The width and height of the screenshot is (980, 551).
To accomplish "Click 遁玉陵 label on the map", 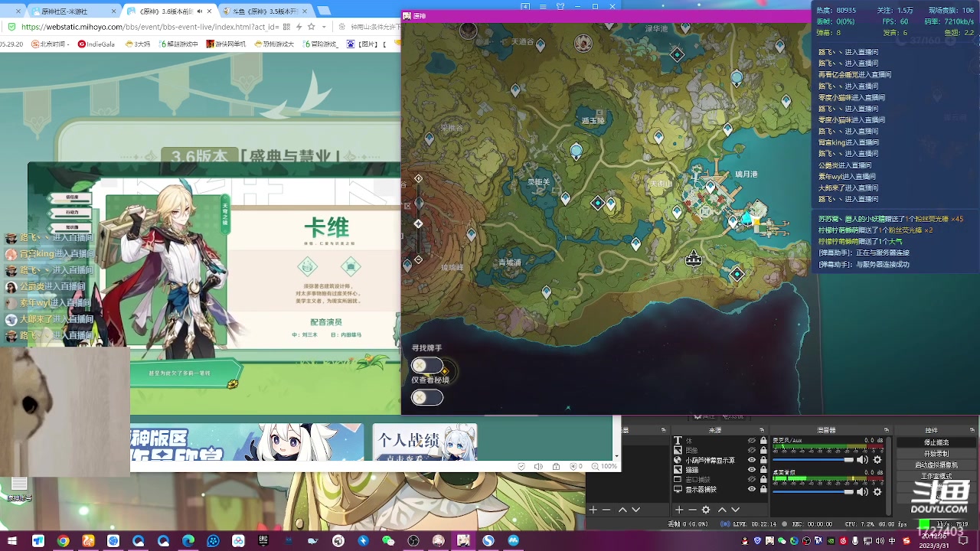I will pos(593,121).
